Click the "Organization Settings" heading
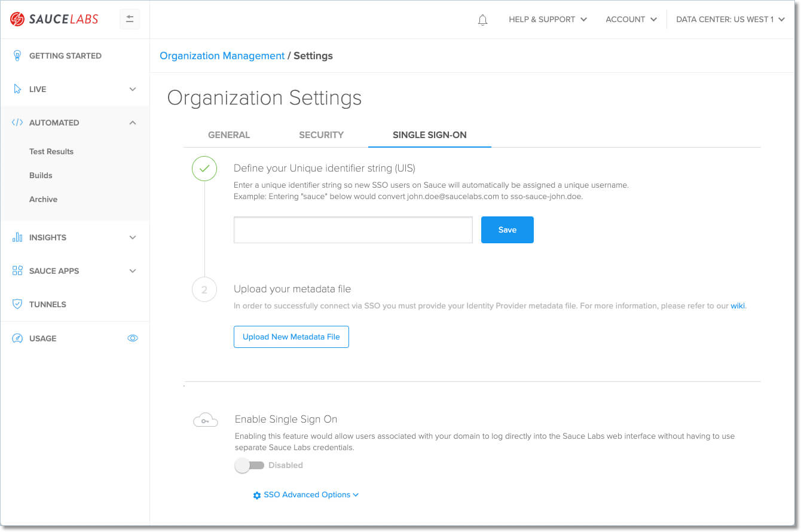 [x=264, y=97]
